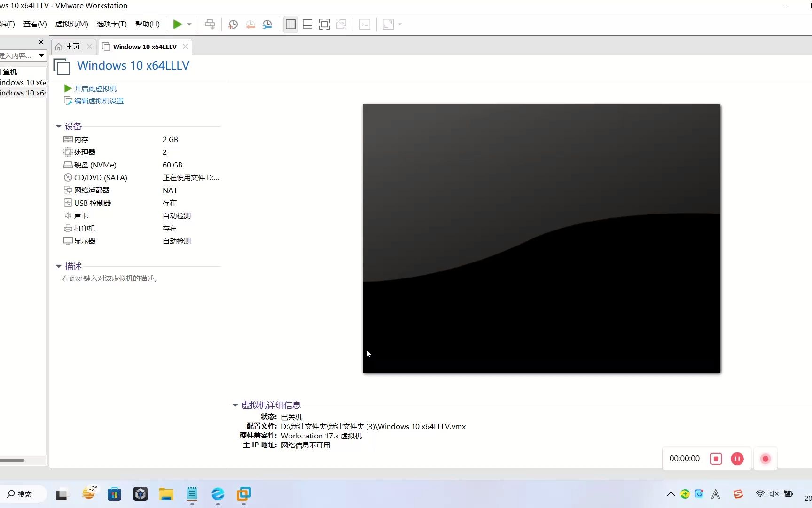Stop the screen recording
Screen dimensions: 812x508
716,459
